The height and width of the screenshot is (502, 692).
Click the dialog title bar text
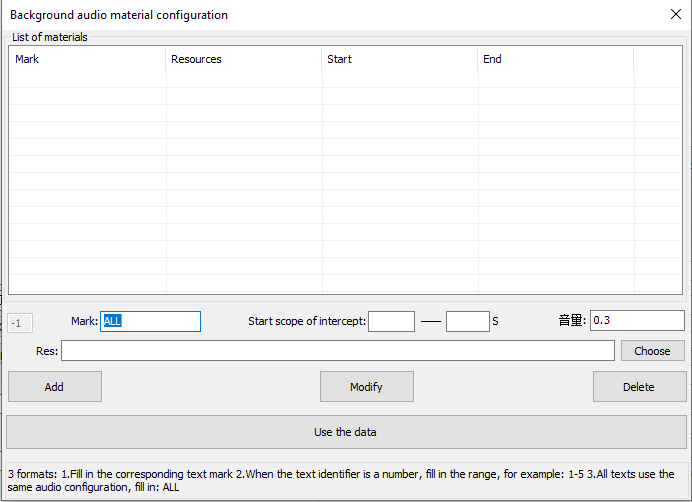tap(119, 15)
